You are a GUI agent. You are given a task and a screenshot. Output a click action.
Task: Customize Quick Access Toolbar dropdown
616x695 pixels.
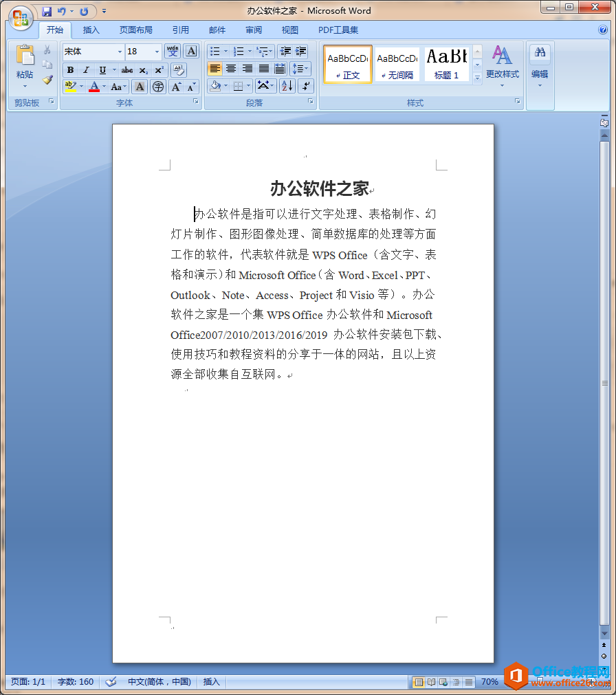[104, 11]
